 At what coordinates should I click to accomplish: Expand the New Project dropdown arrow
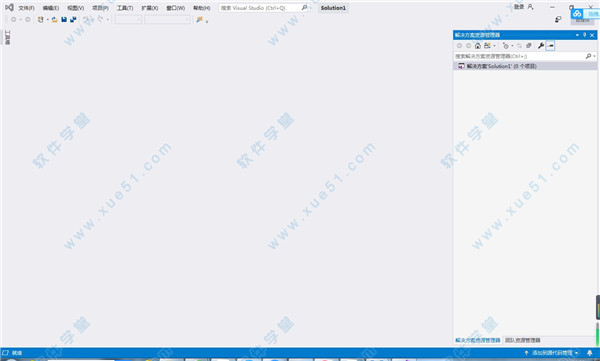(47, 20)
